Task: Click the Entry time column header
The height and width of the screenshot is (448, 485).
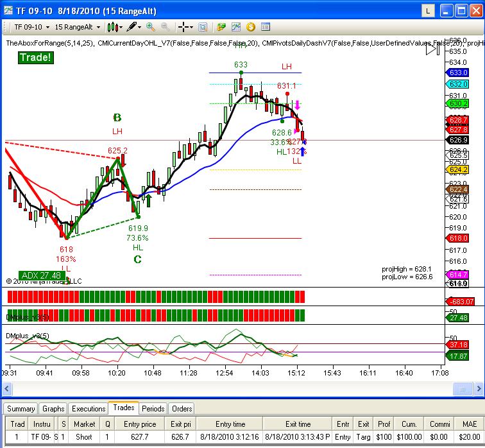Action: [x=230, y=424]
